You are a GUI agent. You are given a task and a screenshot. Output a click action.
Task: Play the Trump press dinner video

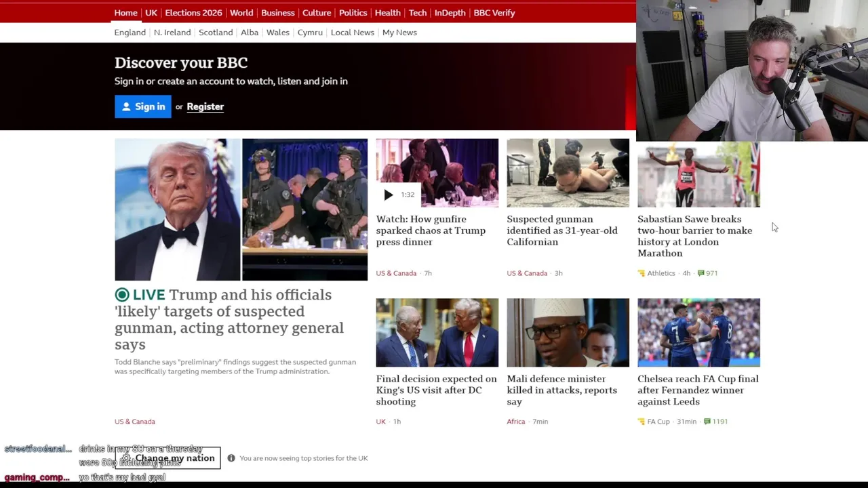388,195
